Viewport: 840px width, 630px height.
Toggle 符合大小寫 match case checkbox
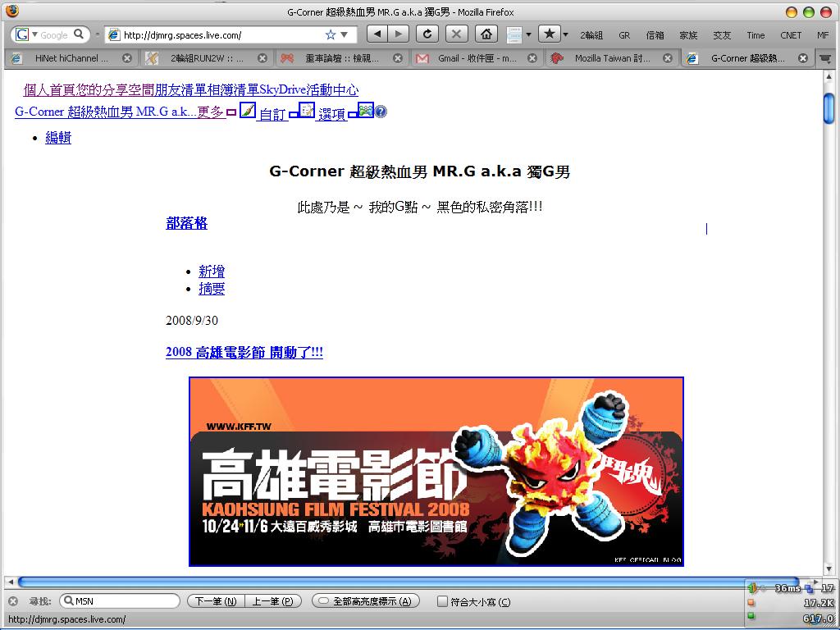pos(442,601)
